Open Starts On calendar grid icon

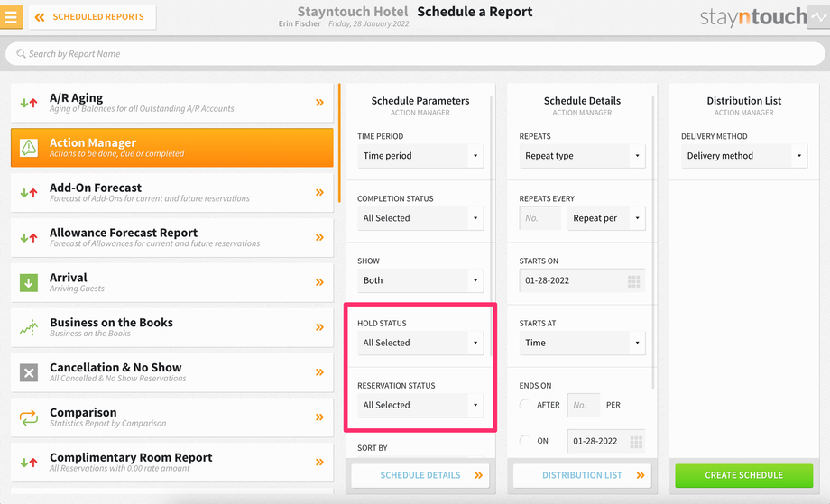(633, 280)
